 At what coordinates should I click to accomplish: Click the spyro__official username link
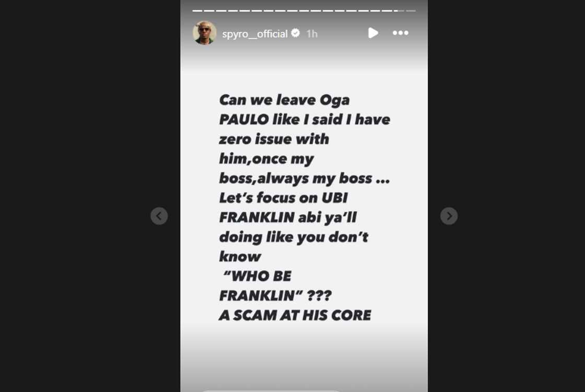tap(255, 33)
